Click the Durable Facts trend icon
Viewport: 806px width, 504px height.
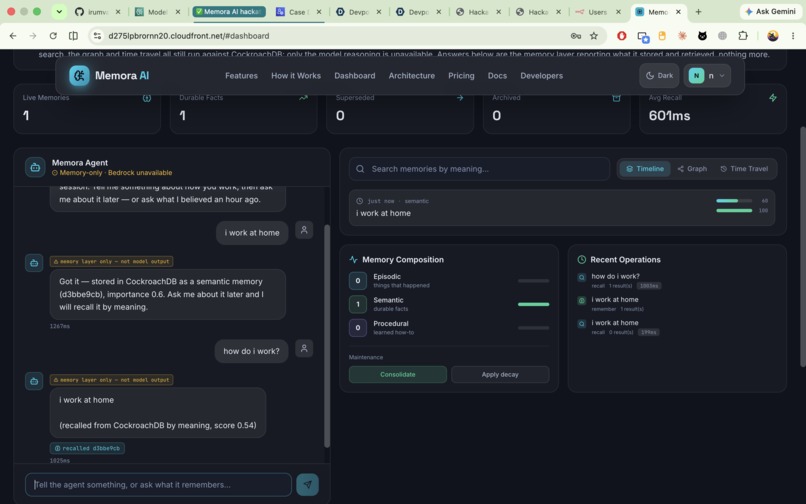303,98
